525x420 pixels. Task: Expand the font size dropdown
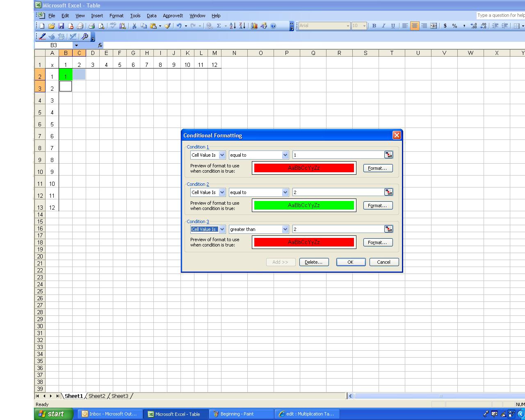click(x=364, y=26)
